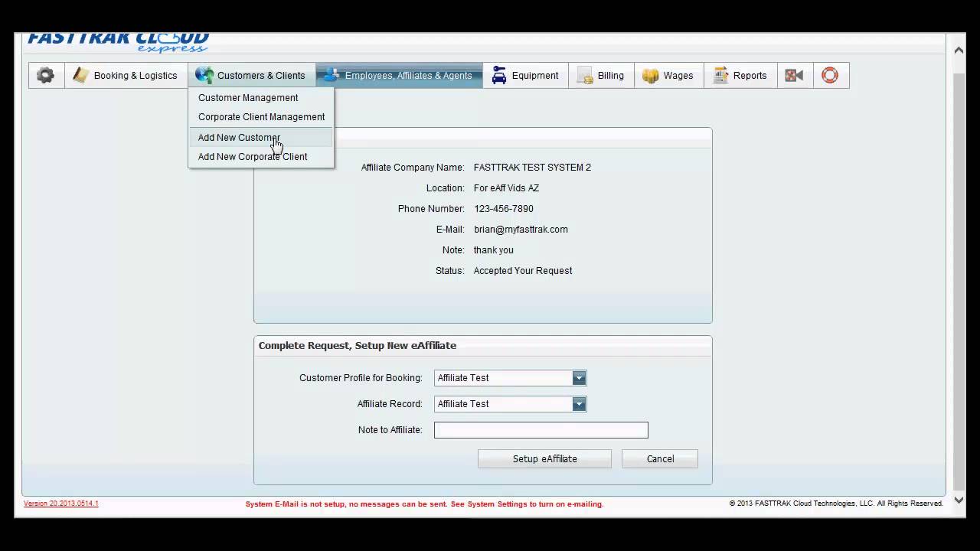Open Customers & Clients menu
This screenshot has width=980, height=551.
(252, 75)
